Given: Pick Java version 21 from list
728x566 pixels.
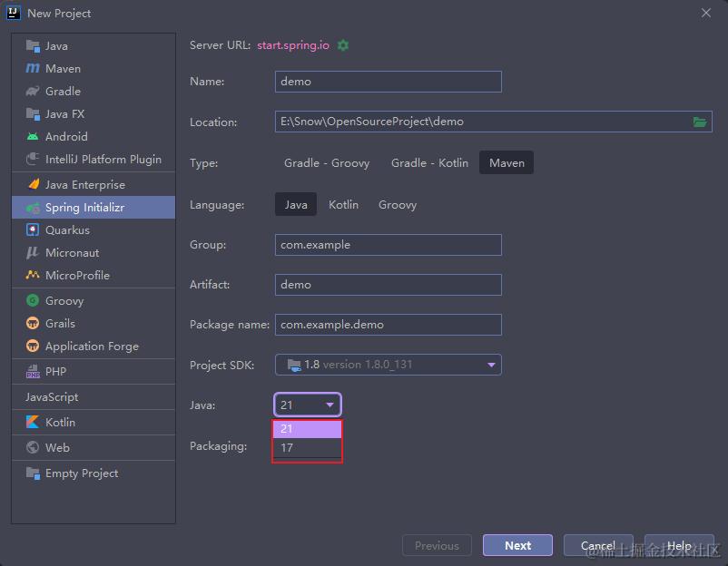Looking at the screenshot, I should [307, 429].
